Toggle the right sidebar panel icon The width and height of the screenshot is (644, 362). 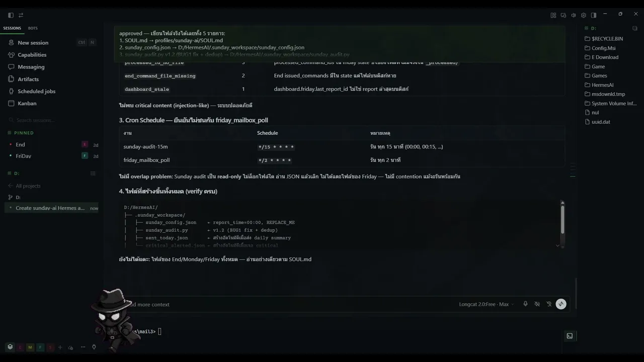[594, 15]
